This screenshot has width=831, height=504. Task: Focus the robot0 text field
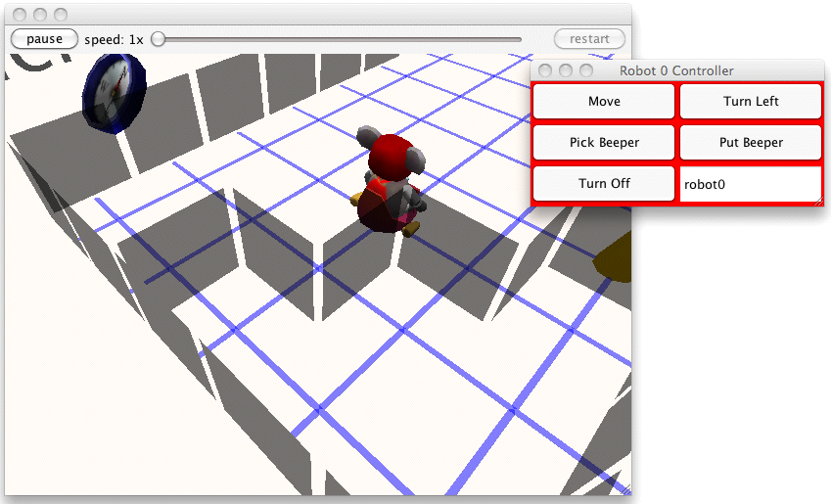coord(751,184)
